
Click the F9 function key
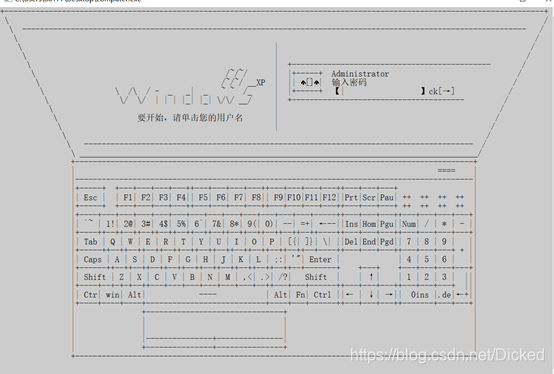coord(278,197)
